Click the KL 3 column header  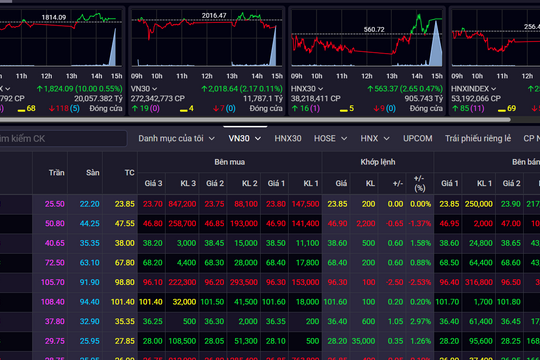188,183
